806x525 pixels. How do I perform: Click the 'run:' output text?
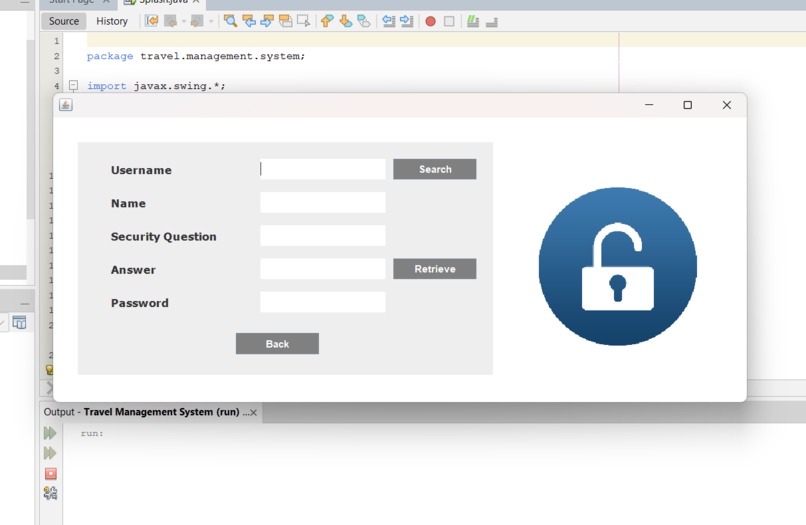pos(92,433)
